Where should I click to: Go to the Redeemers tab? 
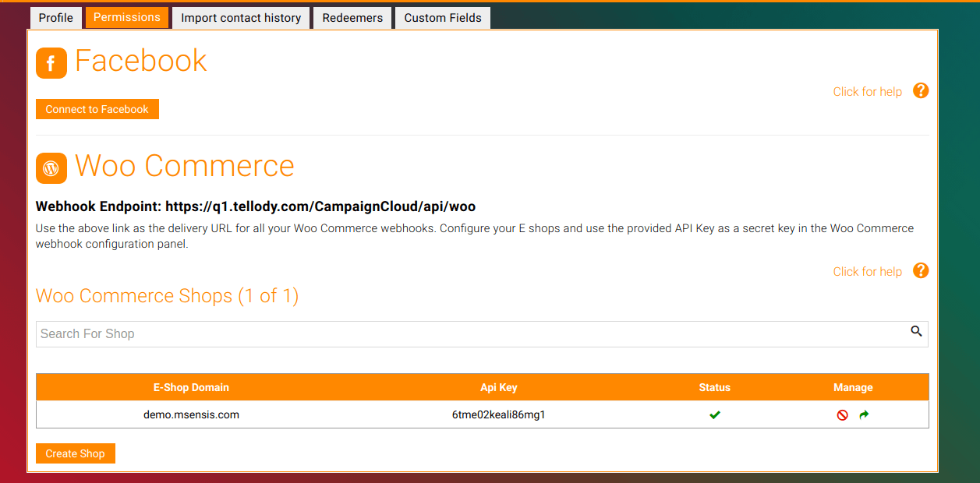point(352,18)
